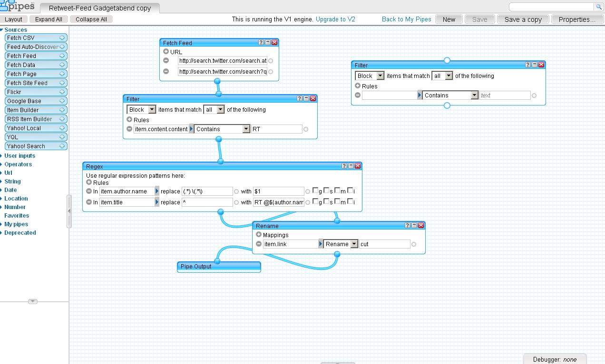Remove the second URL in Fetch Feed
This screenshot has height=364, width=605.
(166, 71)
